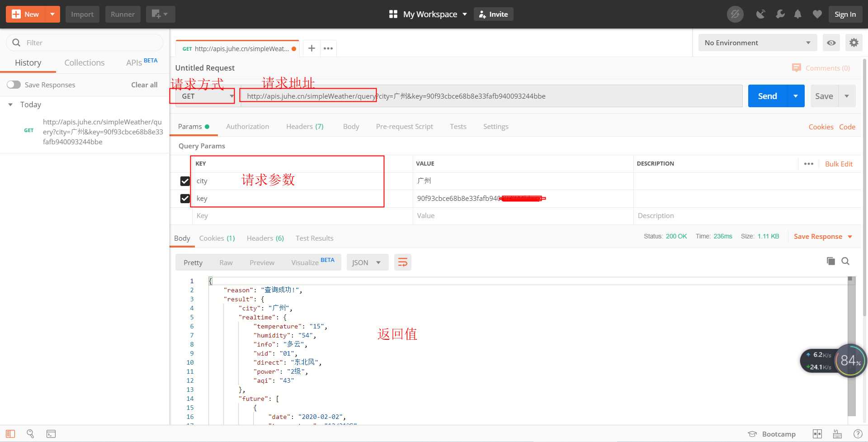
Task: Open Bootcamp
Action: pyautogui.click(x=772, y=434)
